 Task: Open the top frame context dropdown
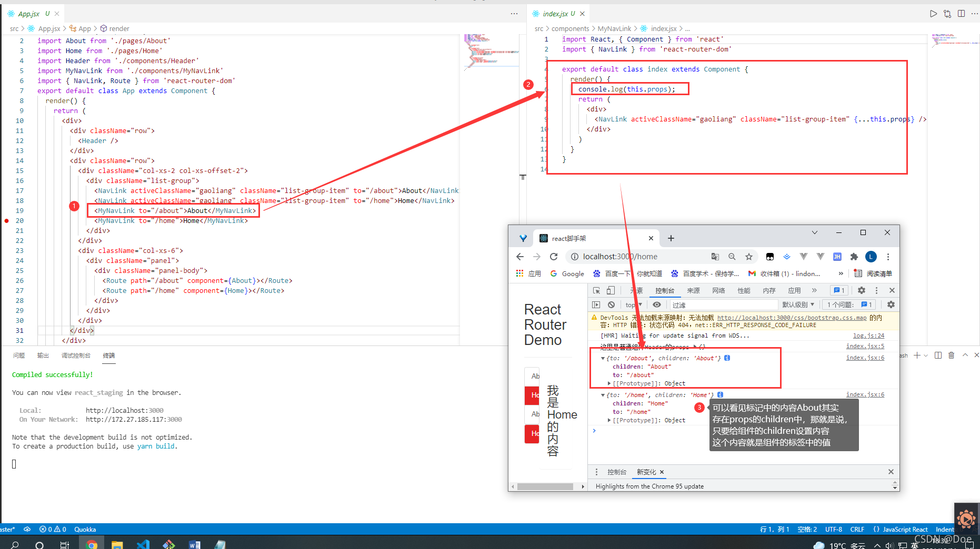pos(633,304)
